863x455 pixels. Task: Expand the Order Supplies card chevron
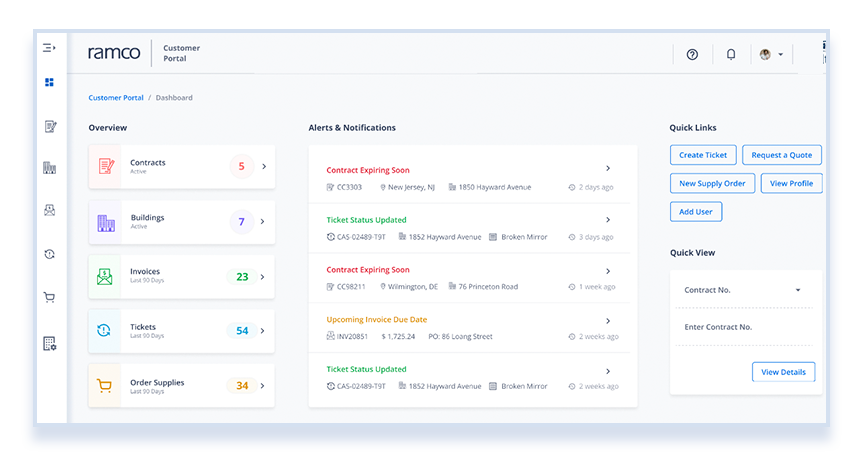(263, 386)
